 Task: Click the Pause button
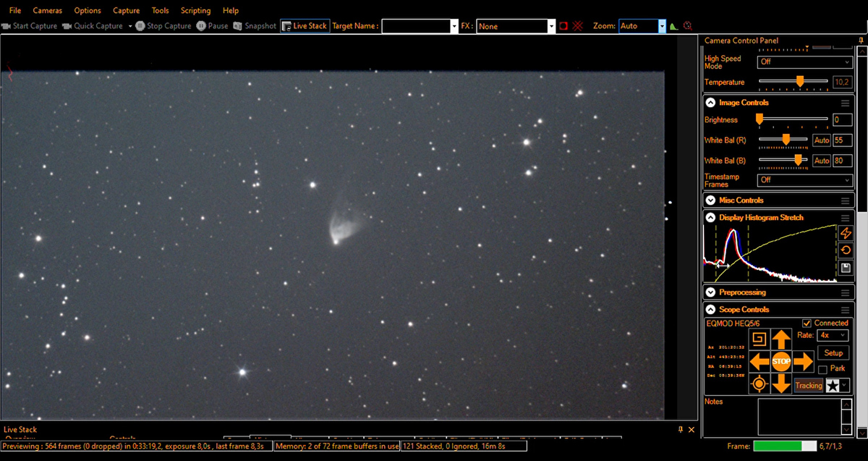point(212,26)
